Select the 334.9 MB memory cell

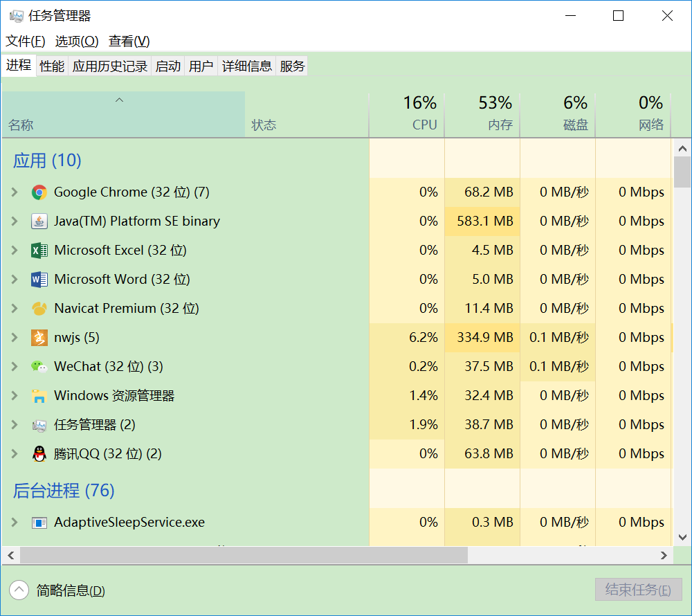[x=482, y=338]
